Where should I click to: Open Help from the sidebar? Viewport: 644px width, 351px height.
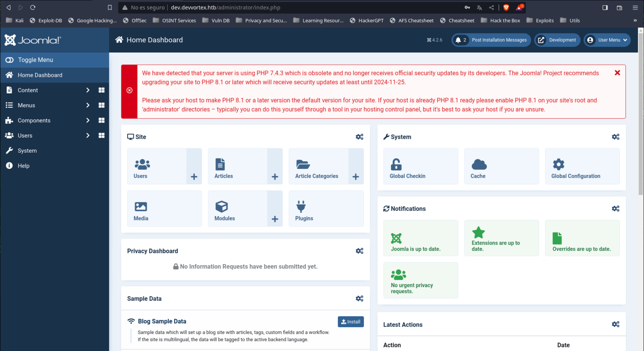pyautogui.click(x=55, y=166)
